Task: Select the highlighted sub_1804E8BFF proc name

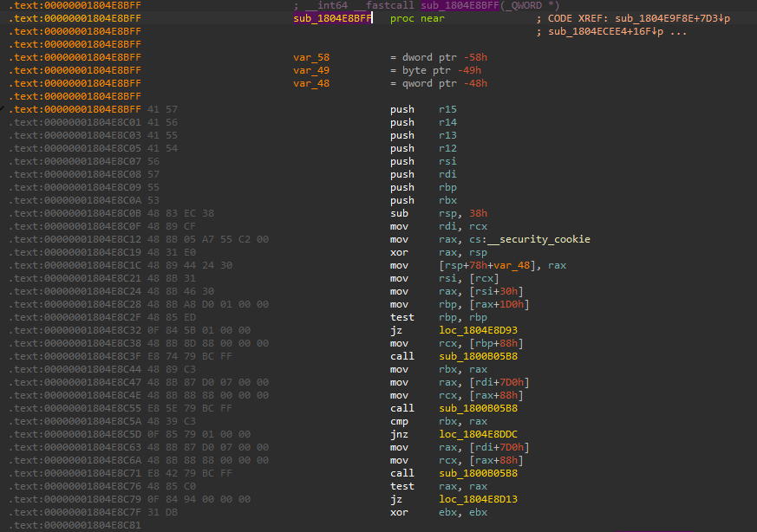Action: [x=333, y=18]
